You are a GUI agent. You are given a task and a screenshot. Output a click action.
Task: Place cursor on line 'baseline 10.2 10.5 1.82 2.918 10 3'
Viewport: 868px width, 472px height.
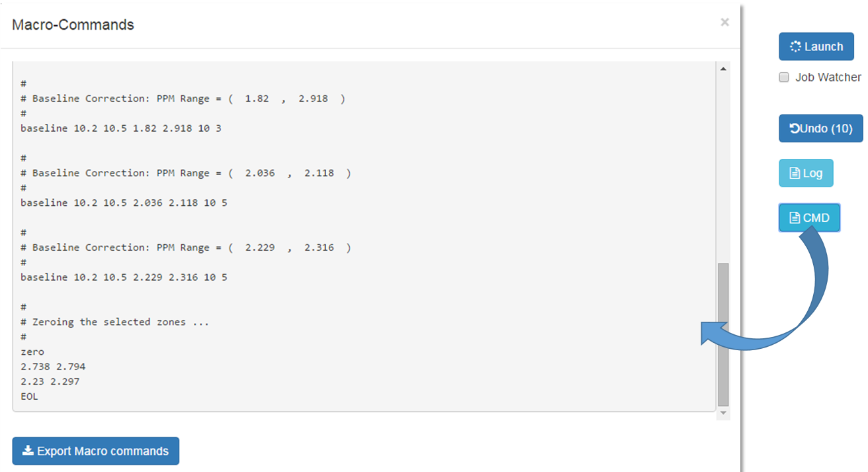(121, 128)
